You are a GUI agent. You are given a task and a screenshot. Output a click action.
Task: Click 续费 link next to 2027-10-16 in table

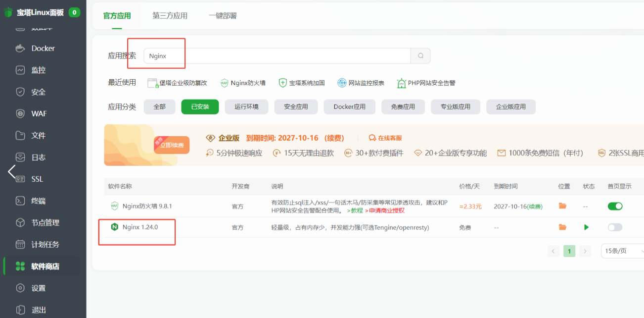coord(534,206)
